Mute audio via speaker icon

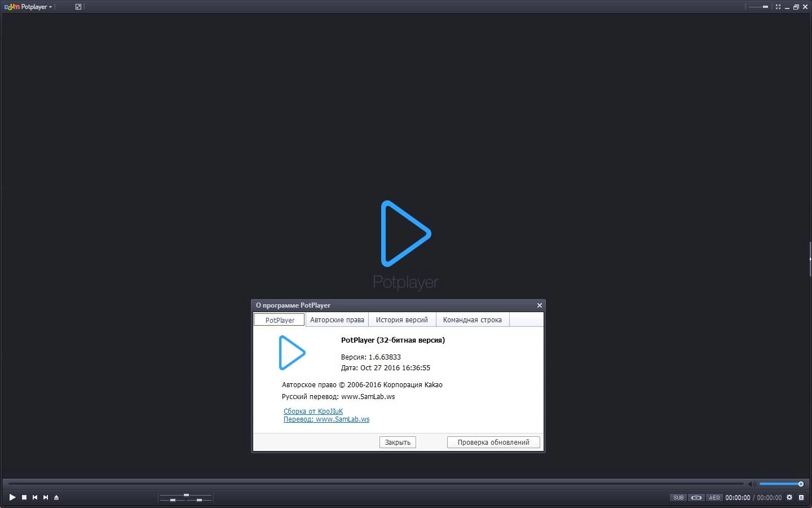pos(751,484)
